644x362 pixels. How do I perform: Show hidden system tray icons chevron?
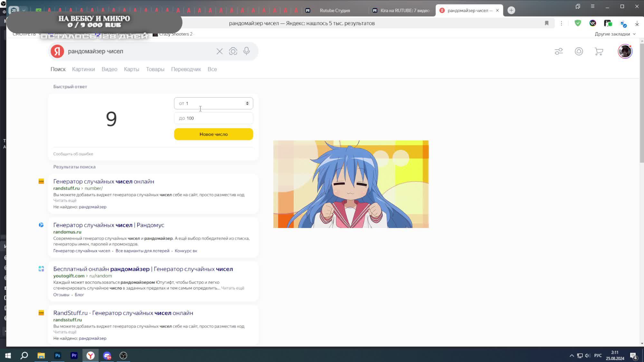point(572,356)
